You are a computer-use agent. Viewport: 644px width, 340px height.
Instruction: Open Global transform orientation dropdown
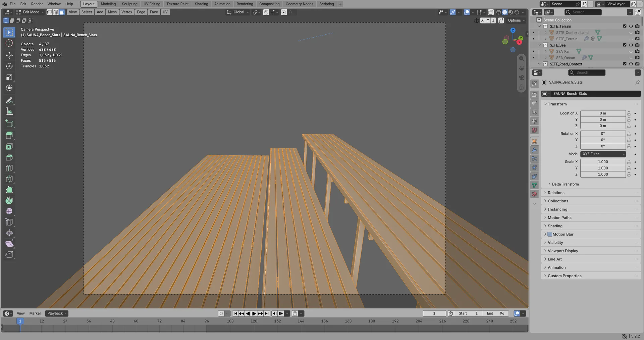238,12
